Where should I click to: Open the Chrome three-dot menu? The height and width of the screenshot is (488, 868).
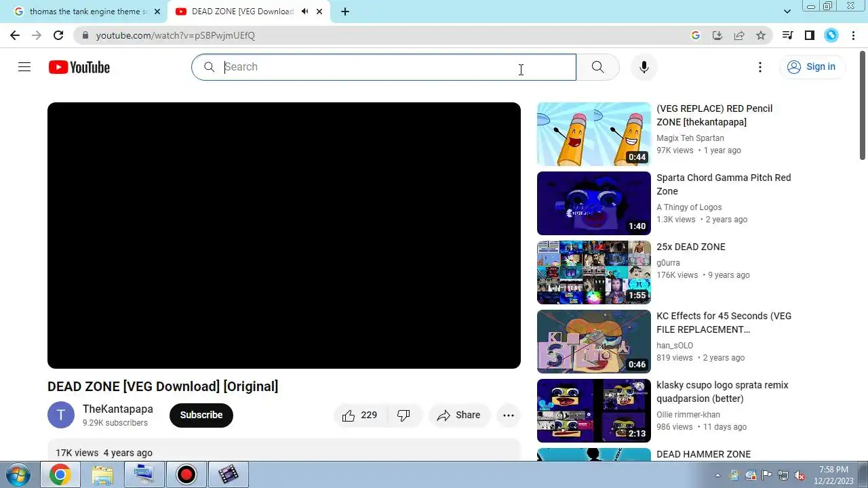coord(853,35)
